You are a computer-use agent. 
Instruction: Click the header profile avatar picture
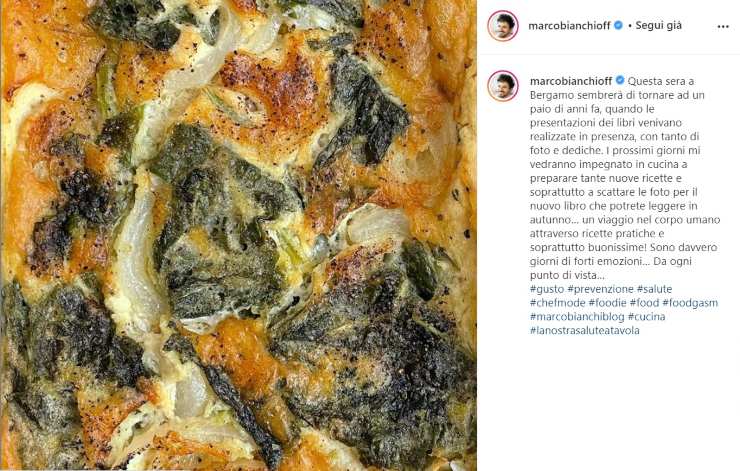click(x=503, y=26)
